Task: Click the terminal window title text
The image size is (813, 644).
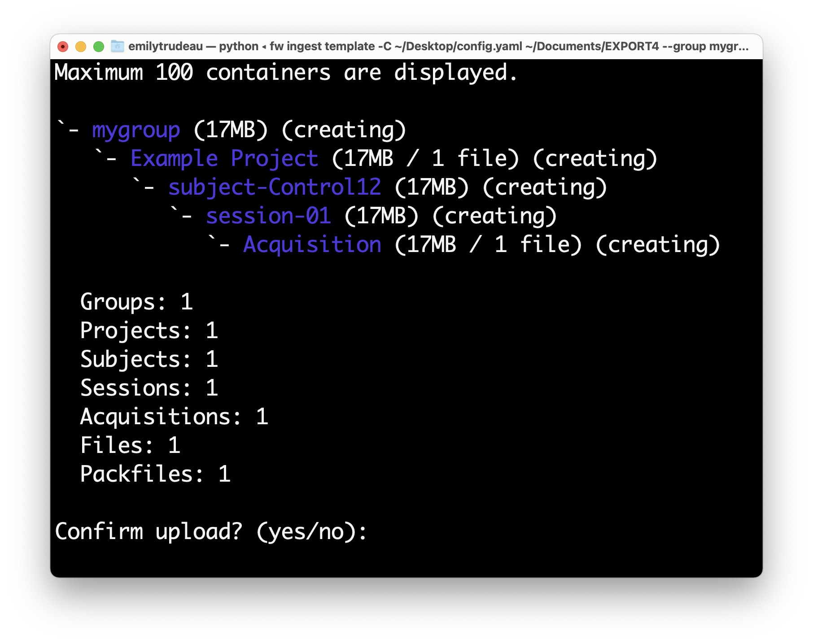Action: [x=438, y=47]
